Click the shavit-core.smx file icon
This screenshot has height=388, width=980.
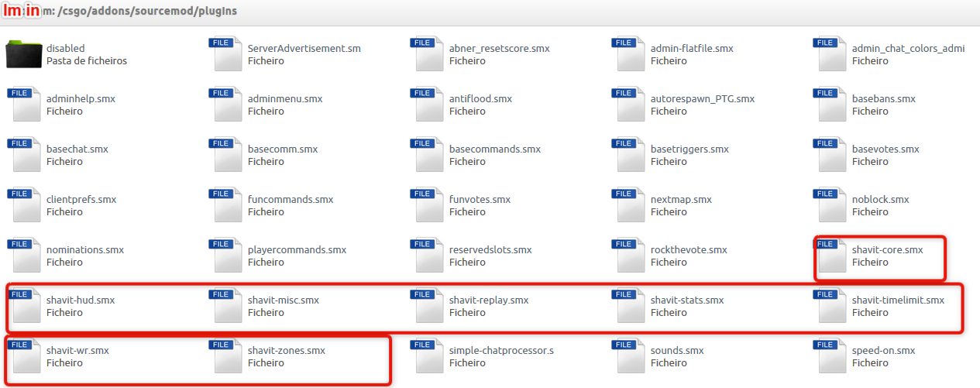[830, 256]
